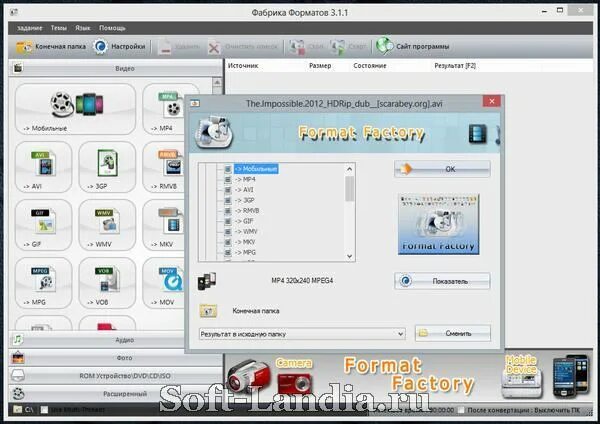Open the Результат в исходную папку dropdown
The image size is (600, 424).
(x=302, y=334)
